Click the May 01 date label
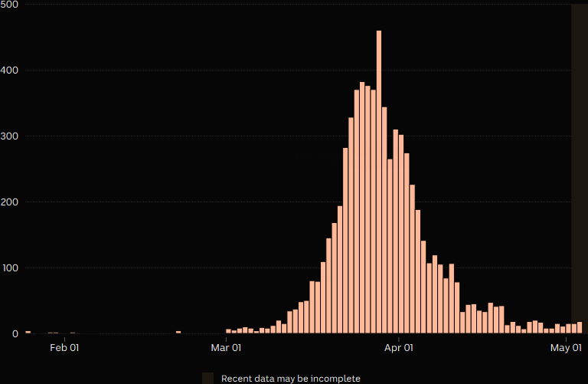The height and width of the screenshot is (384, 588). pos(566,348)
